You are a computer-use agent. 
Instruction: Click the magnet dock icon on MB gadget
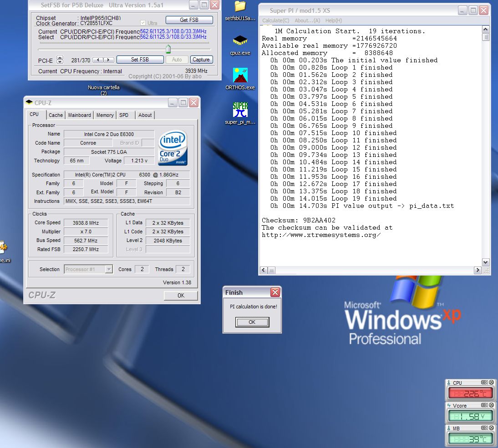(484, 428)
